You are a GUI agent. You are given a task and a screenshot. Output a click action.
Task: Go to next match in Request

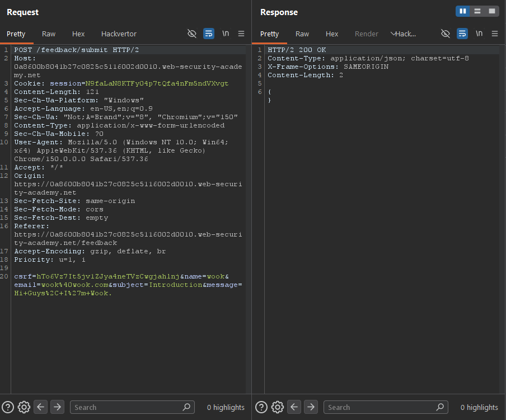click(58, 407)
